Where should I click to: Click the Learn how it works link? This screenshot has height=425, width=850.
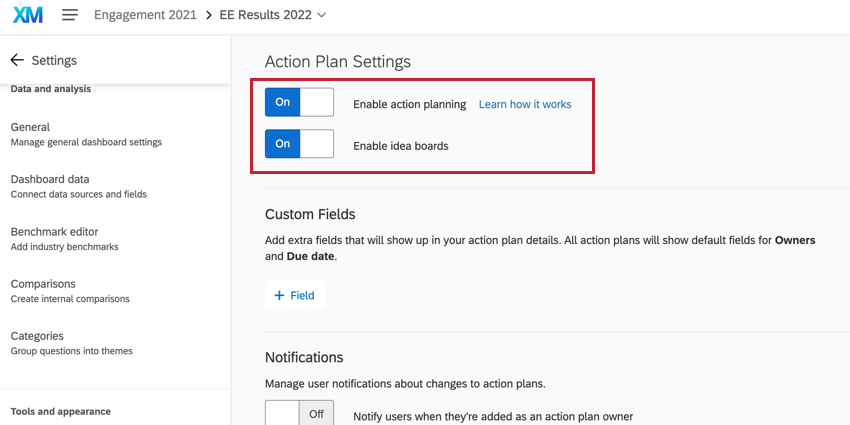(x=525, y=104)
